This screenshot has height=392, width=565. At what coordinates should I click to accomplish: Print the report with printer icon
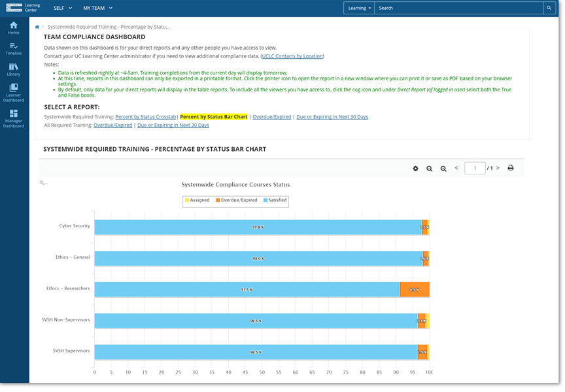pos(511,168)
